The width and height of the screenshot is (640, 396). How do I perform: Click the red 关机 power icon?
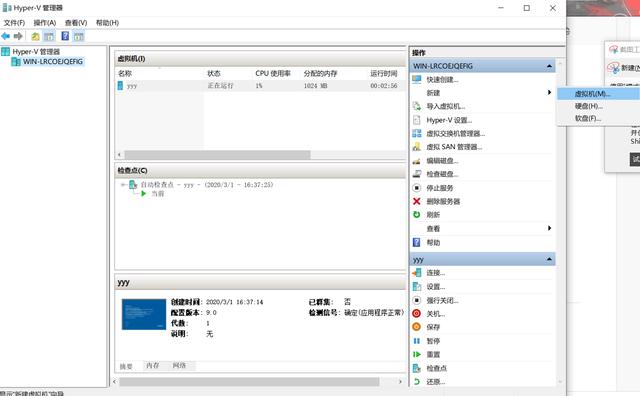click(x=416, y=314)
